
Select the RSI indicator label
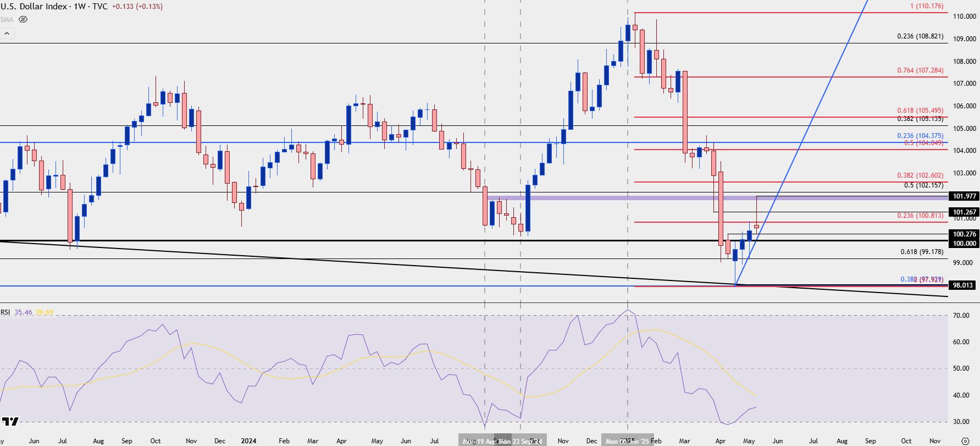(x=5, y=312)
